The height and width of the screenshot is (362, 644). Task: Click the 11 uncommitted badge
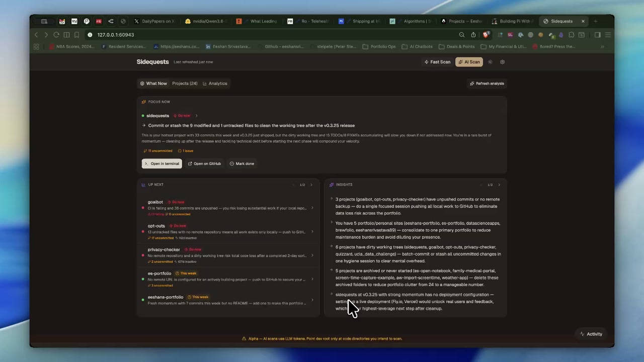coord(158,151)
